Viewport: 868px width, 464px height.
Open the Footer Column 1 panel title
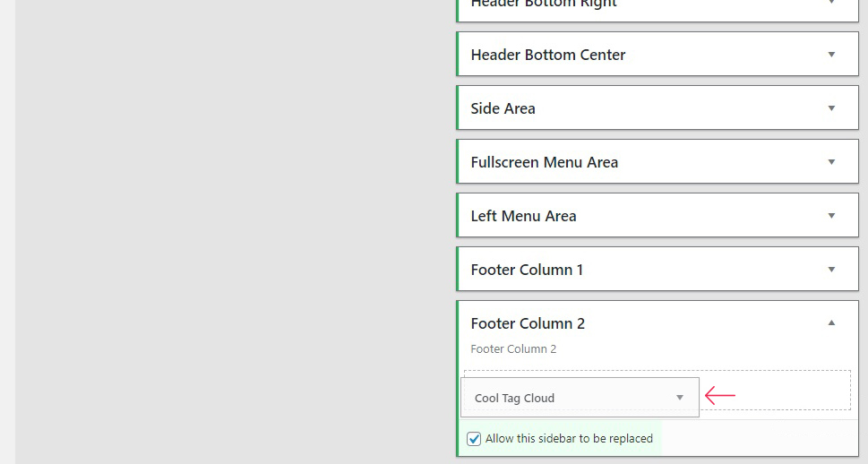coord(527,270)
